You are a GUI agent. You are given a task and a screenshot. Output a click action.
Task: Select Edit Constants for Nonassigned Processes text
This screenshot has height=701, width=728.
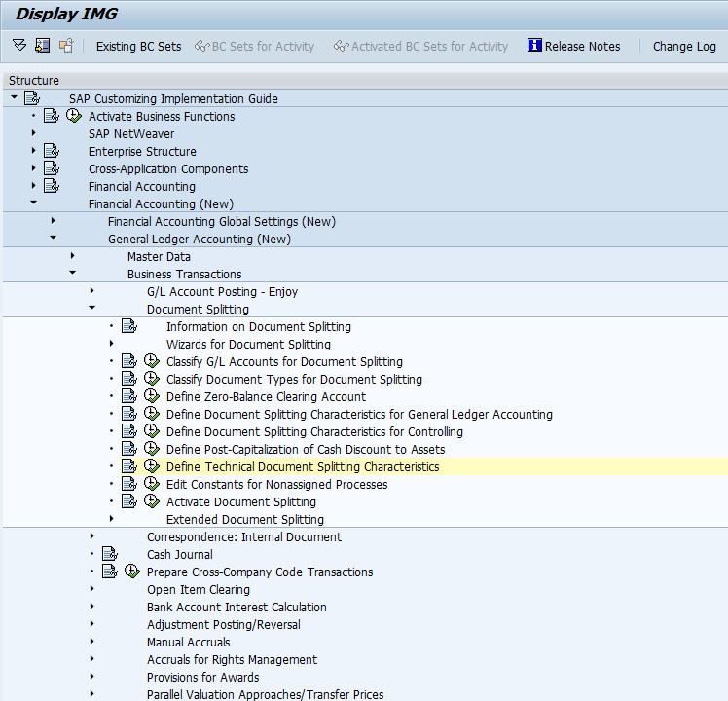tap(276, 485)
